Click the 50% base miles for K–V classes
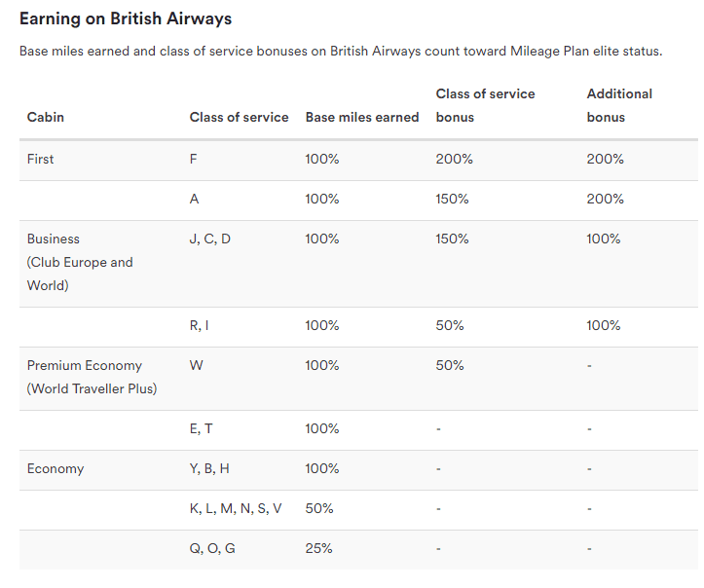Image resolution: width=704 pixels, height=588 pixels. pos(319,508)
